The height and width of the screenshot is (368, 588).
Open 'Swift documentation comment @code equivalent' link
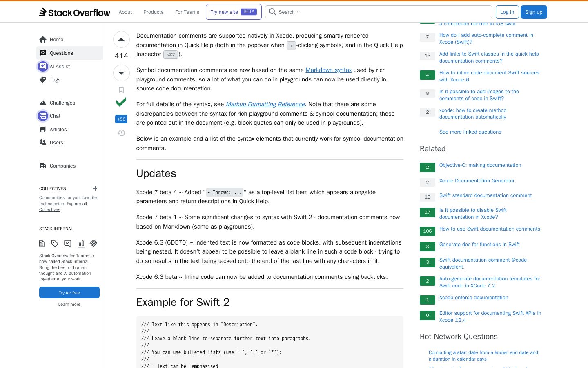click(483, 263)
